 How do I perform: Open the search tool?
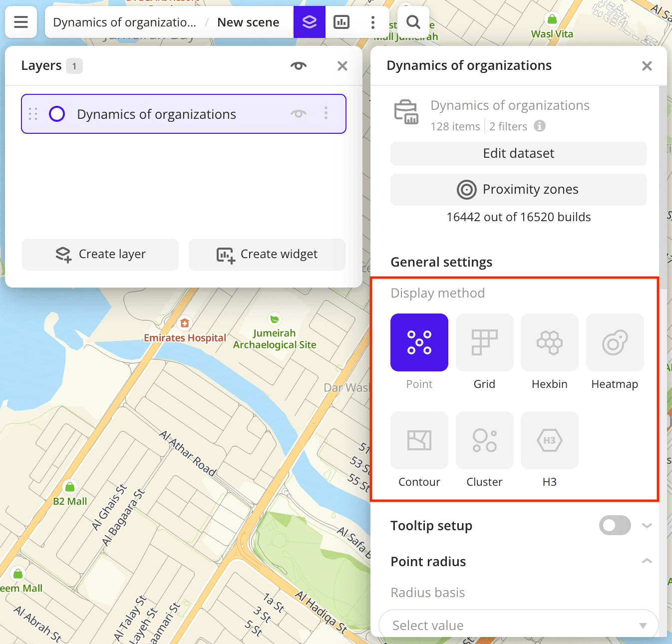click(x=413, y=22)
